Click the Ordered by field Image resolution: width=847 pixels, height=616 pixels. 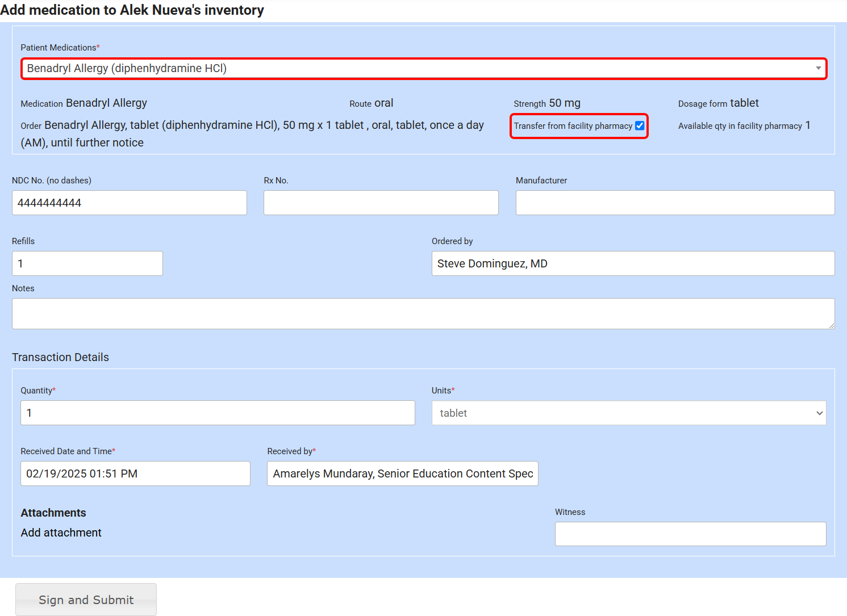633,263
